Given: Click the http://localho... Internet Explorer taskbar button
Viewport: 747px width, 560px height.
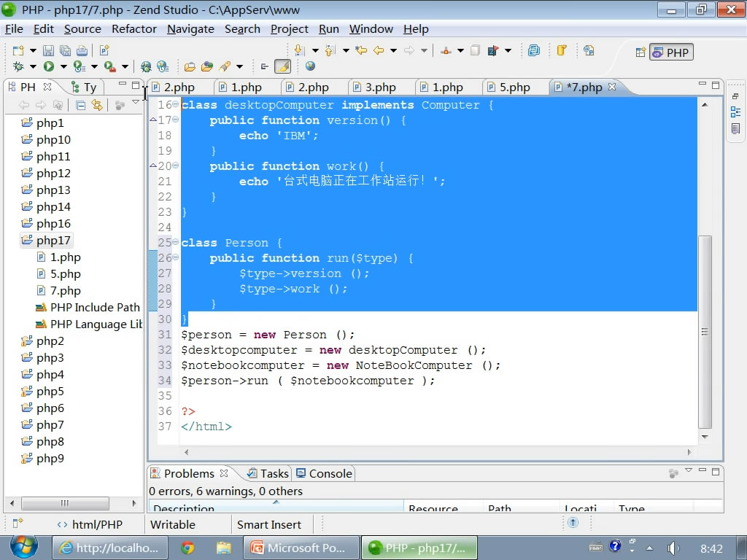Looking at the screenshot, I should click(x=110, y=548).
